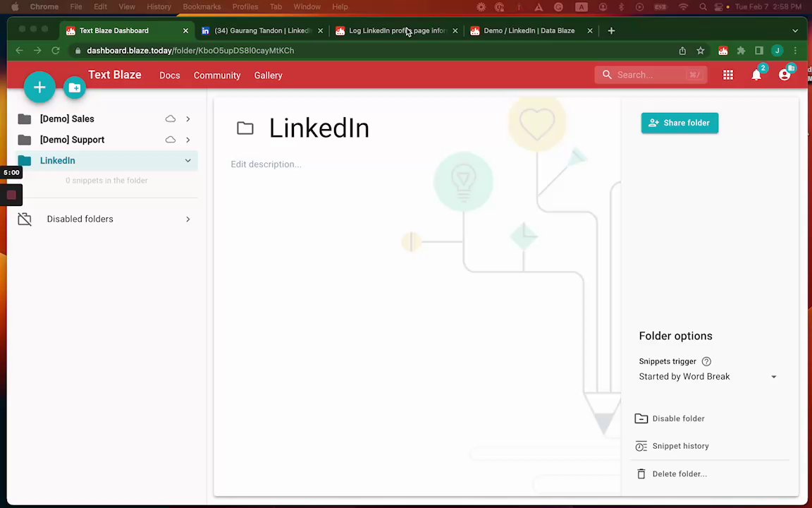Go back in browser history
Image resolution: width=812 pixels, height=508 pixels.
(x=19, y=50)
